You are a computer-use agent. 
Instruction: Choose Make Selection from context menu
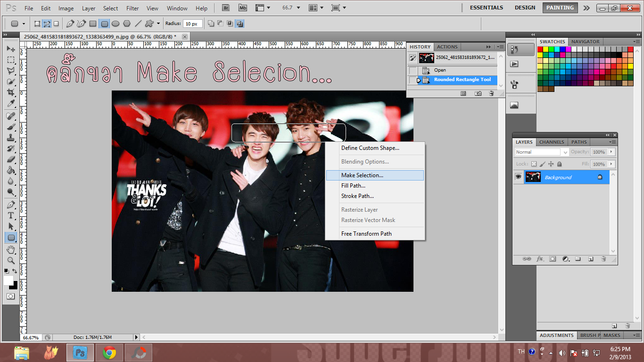pyautogui.click(x=362, y=175)
